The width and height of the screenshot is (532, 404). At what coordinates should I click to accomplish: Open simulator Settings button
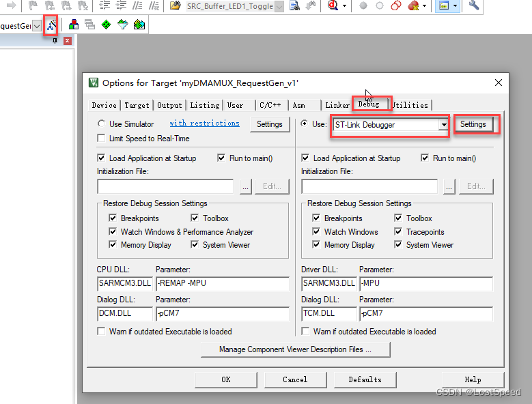[270, 124]
